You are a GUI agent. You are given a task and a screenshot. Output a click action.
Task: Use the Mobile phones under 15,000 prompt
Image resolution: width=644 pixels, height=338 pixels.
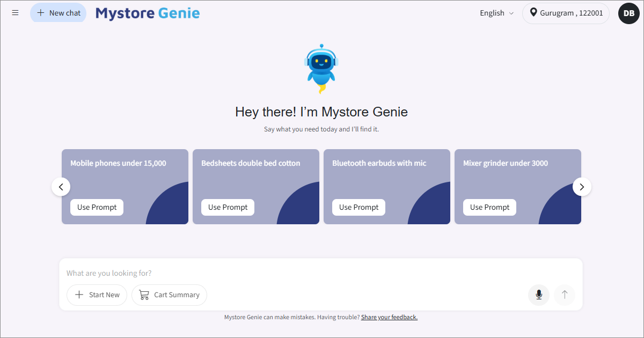click(97, 207)
